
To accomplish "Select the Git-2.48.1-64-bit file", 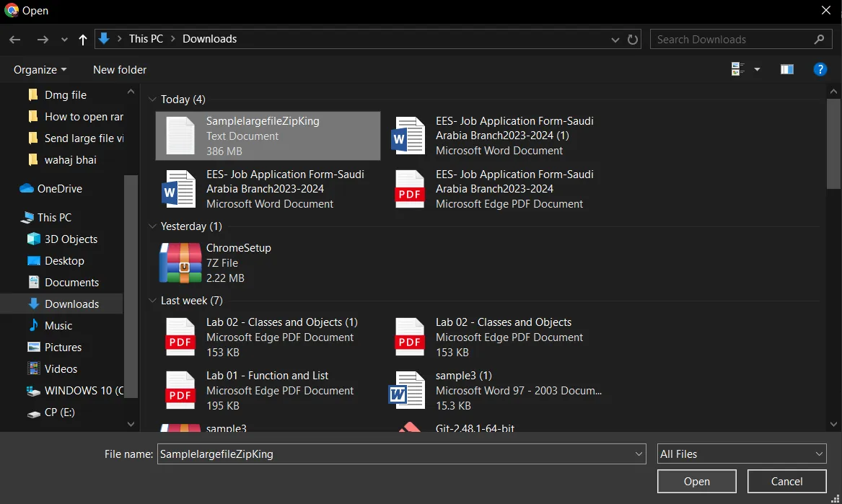I will (475, 428).
